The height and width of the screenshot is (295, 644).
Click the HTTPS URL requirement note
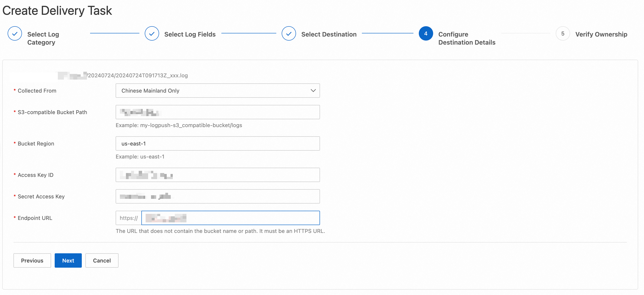point(220,231)
